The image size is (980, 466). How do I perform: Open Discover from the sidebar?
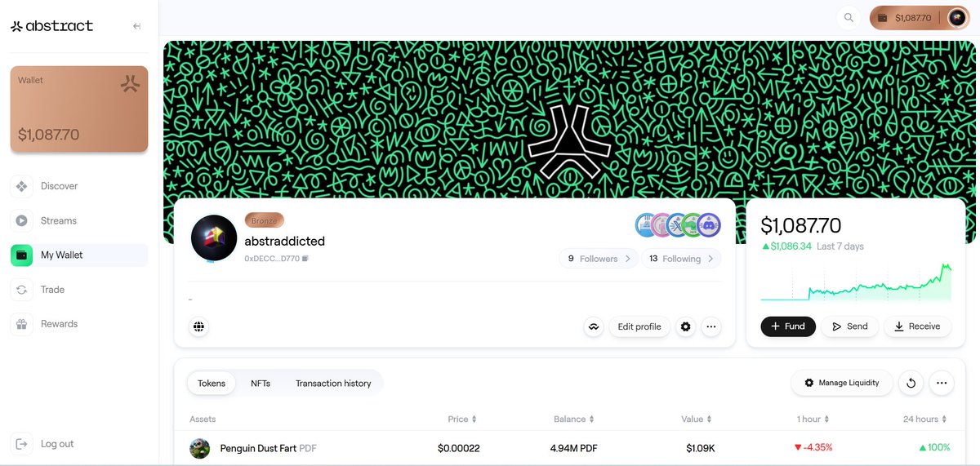point(79,186)
